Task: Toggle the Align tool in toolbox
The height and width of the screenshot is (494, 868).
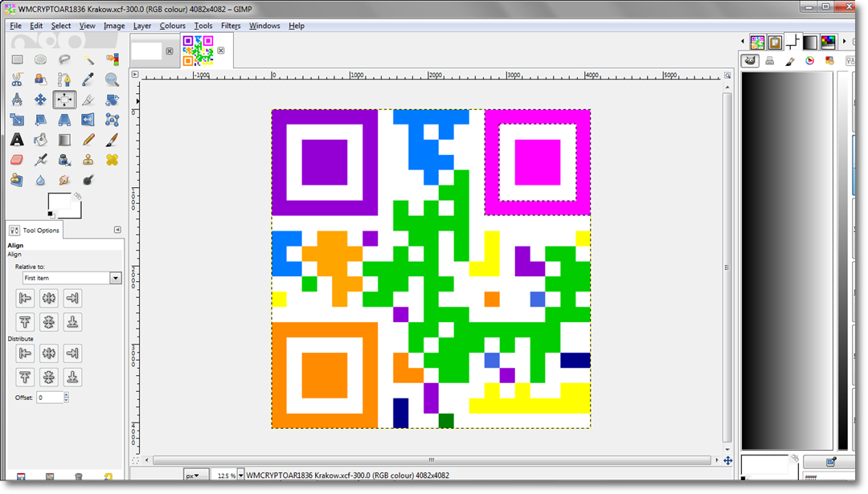Action: click(x=64, y=100)
